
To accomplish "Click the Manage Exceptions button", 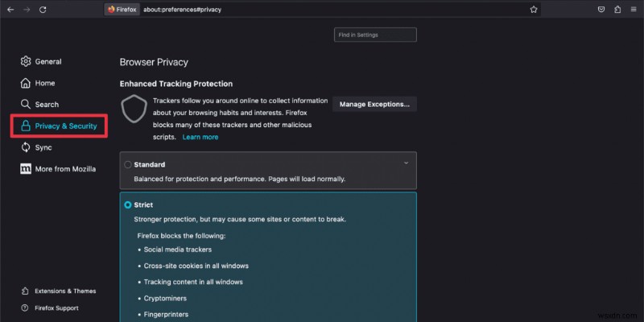I will point(374,105).
